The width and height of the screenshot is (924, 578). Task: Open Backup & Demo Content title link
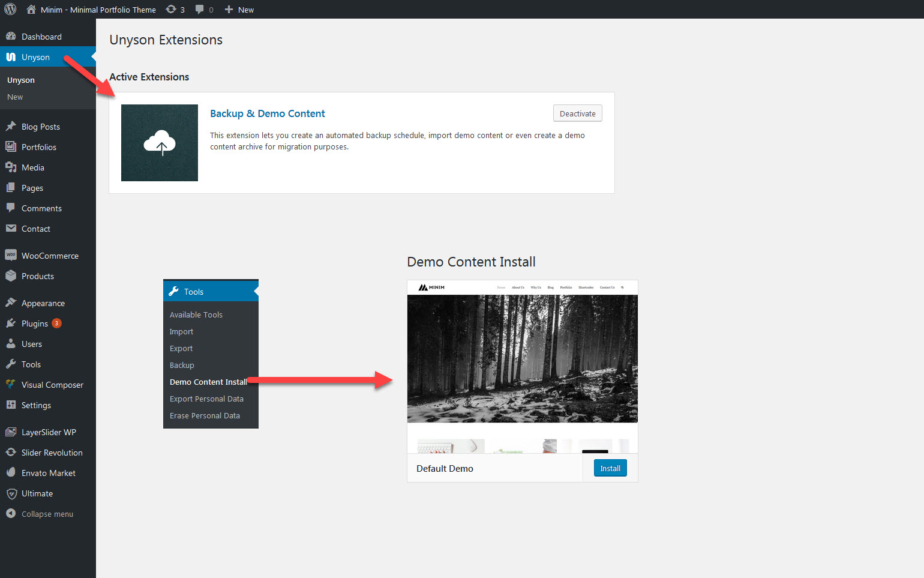(268, 113)
